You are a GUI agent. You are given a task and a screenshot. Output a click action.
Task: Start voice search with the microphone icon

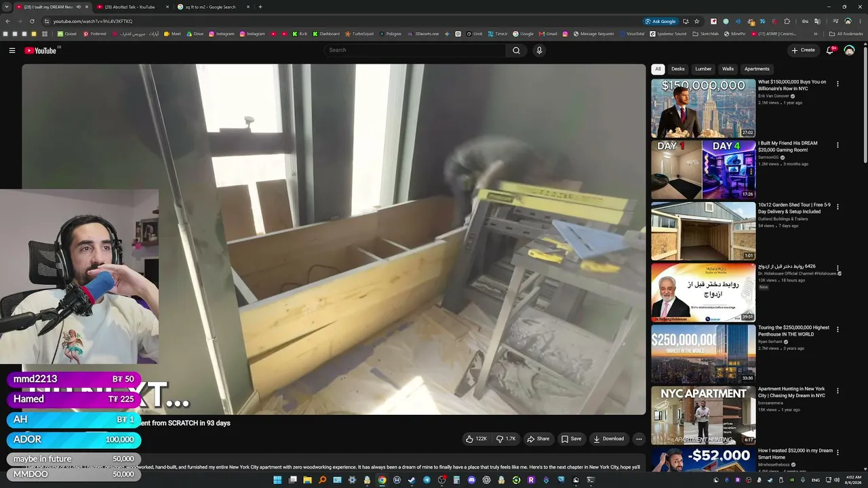(x=539, y=50)
